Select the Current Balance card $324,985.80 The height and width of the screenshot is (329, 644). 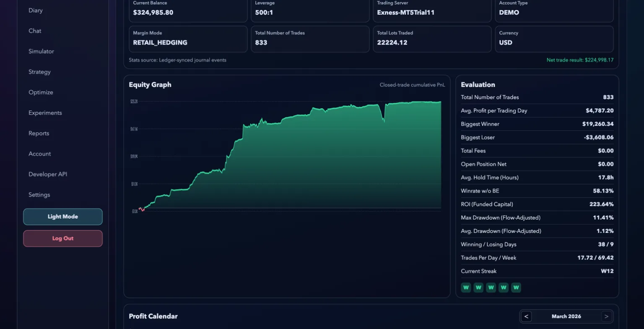(x=188, y=9)
